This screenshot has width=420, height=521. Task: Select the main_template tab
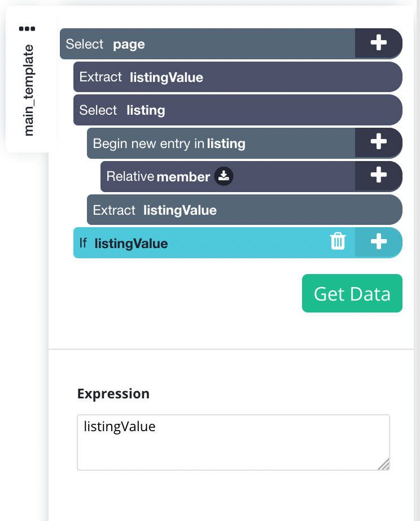point(29,90)
